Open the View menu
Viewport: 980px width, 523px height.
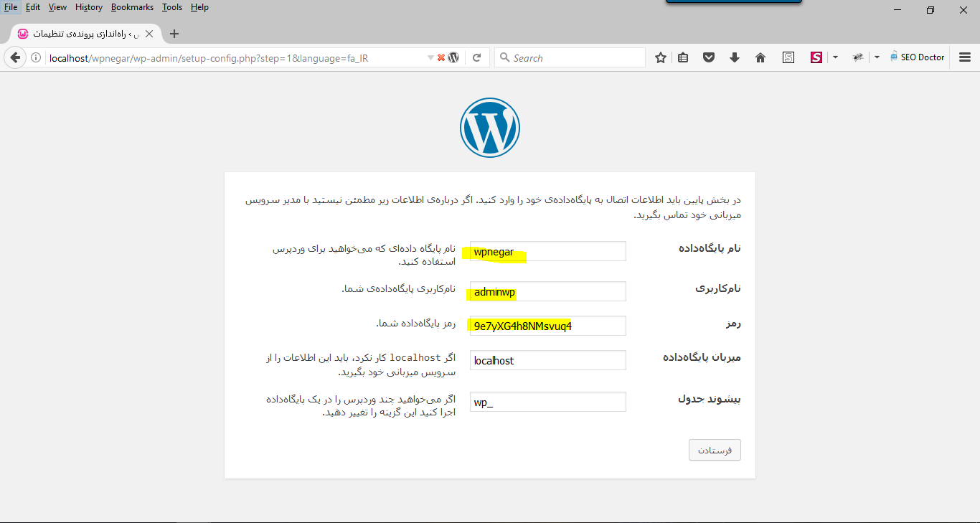57,7
